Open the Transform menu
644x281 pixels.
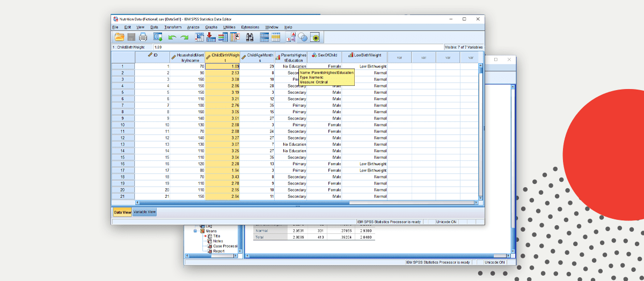(x=173, y=27)
